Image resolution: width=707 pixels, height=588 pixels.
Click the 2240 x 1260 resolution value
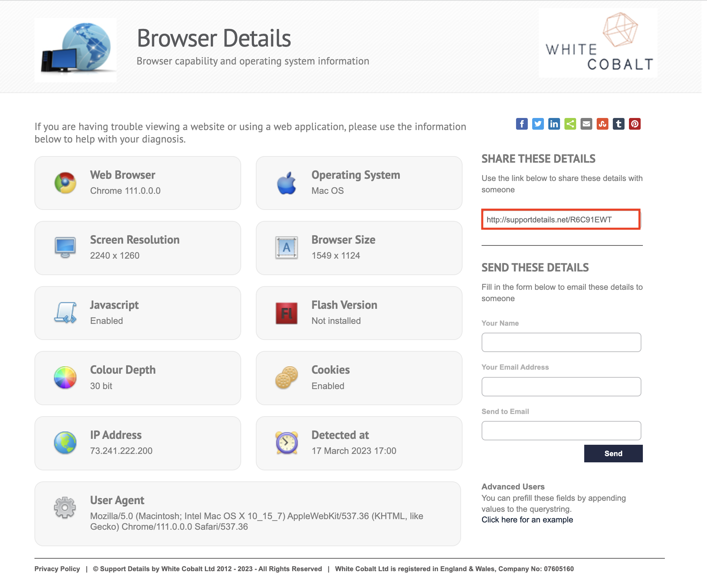point(115,255)
